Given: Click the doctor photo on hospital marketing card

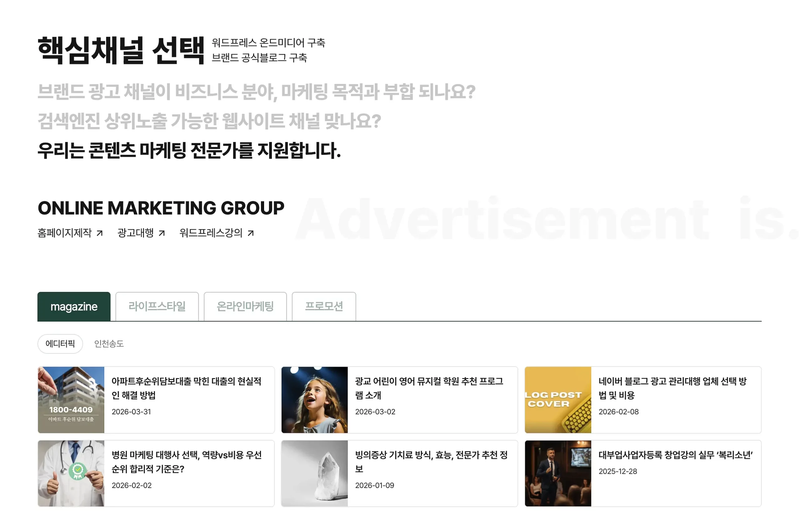Looking at the screenshot, I should click(71, 474).
